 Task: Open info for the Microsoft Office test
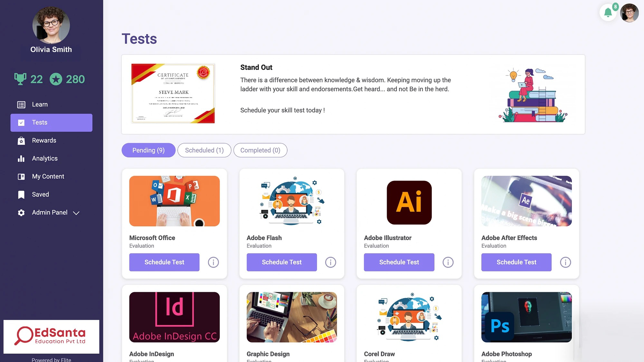coord(213,262)
